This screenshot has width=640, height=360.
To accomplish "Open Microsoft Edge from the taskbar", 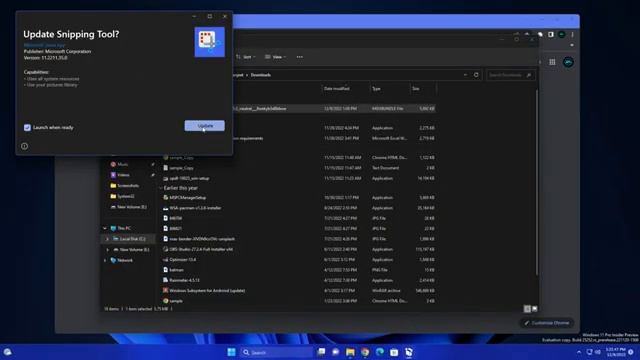I will point(380,352).
